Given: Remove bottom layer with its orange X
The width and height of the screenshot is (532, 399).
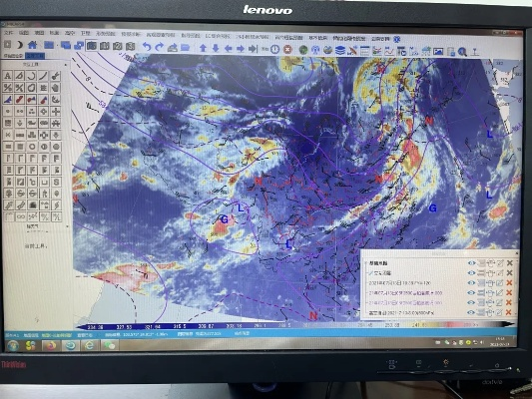Looking at the screenshot, I should [x=508, y=312].
